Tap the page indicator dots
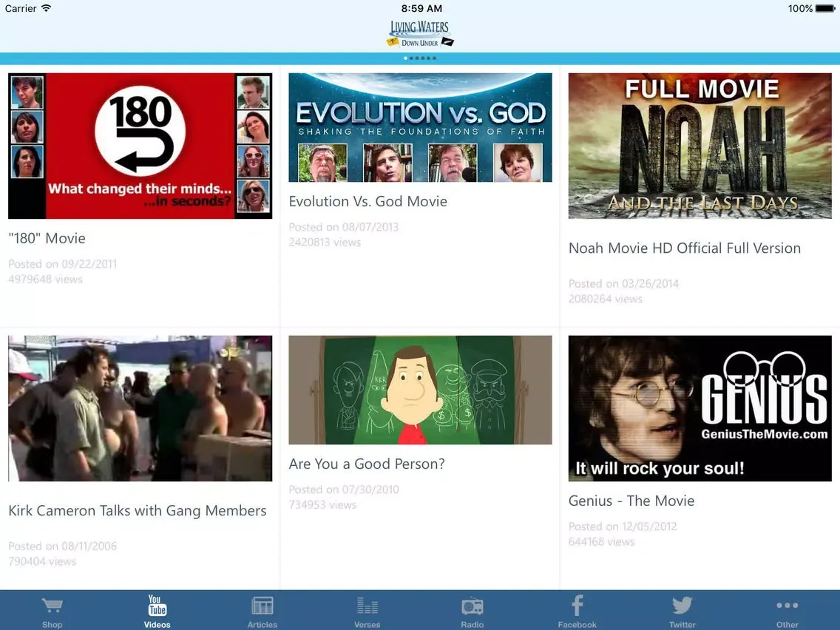 click(x=420, y=58)
